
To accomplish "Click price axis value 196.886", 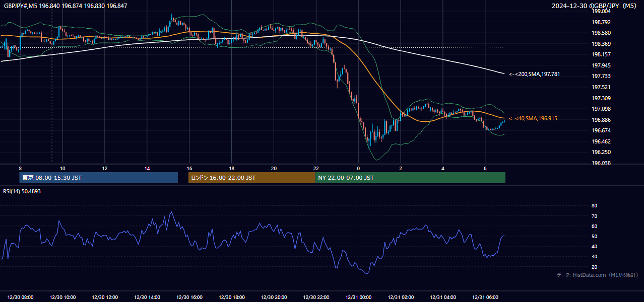I will point(601,120).
